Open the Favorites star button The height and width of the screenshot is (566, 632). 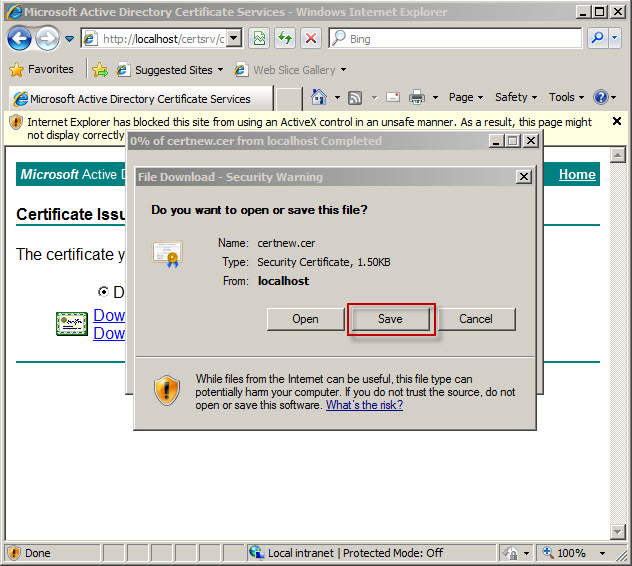coord(42,69)
